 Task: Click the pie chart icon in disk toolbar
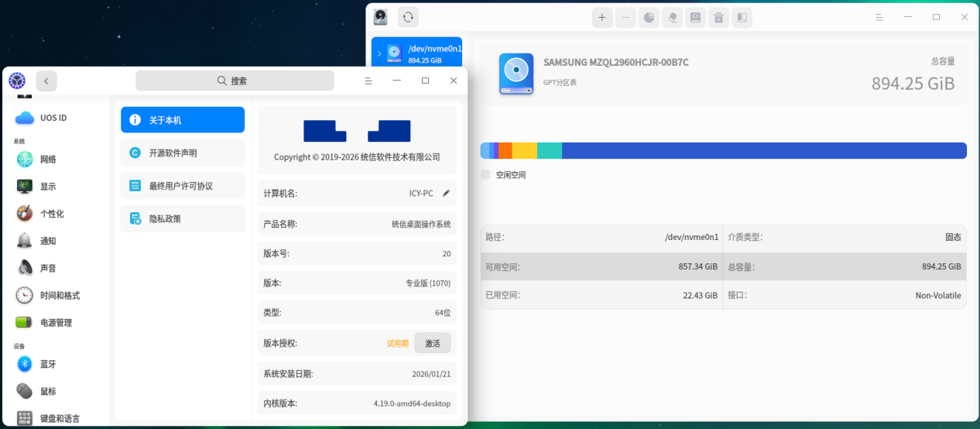pyautogui.click(x=649, y=17)
